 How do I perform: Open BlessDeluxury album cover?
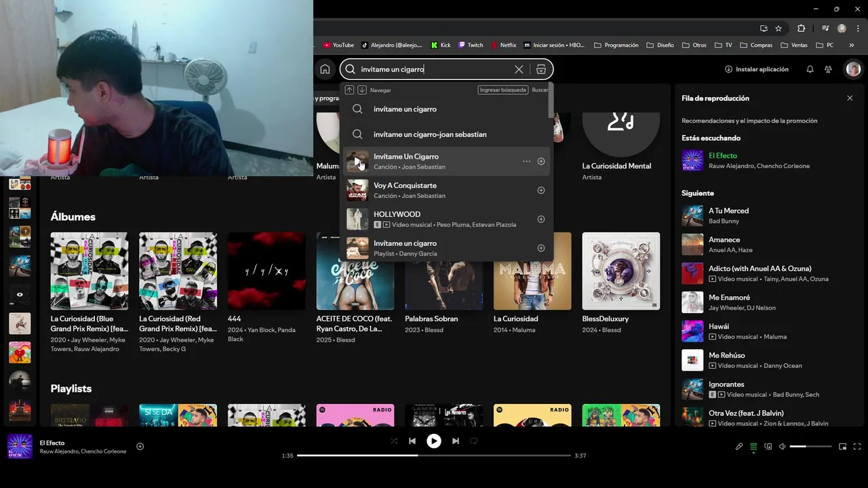click(621, 271)
